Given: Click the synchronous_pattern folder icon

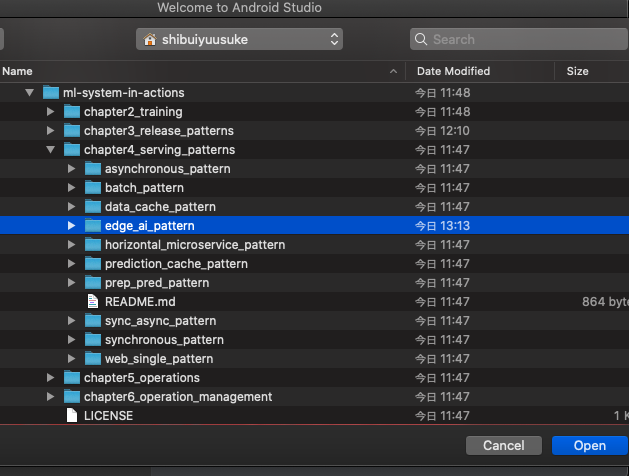Looking at the screenshot, I should [93, 340].
